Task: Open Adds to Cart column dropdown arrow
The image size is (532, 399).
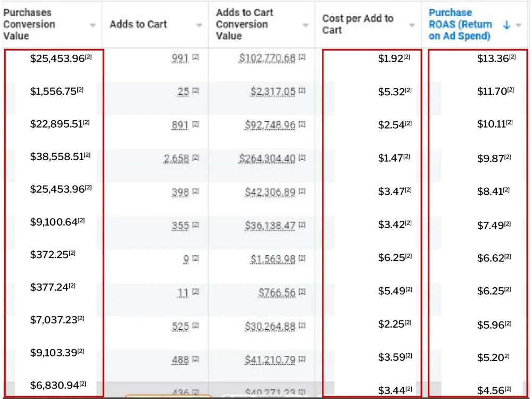Action: tap(199, 25)
